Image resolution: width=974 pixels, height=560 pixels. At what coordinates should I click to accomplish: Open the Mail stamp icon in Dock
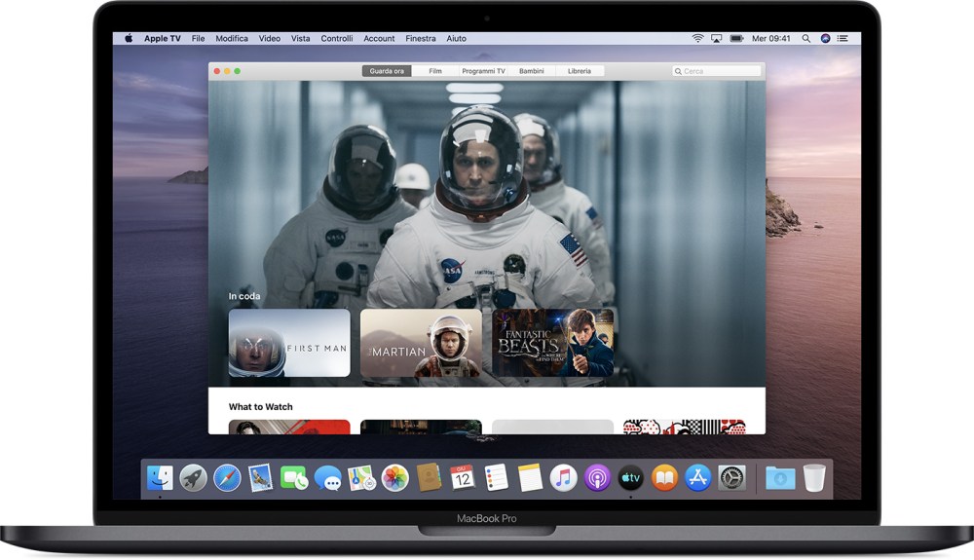coord(260,478)
